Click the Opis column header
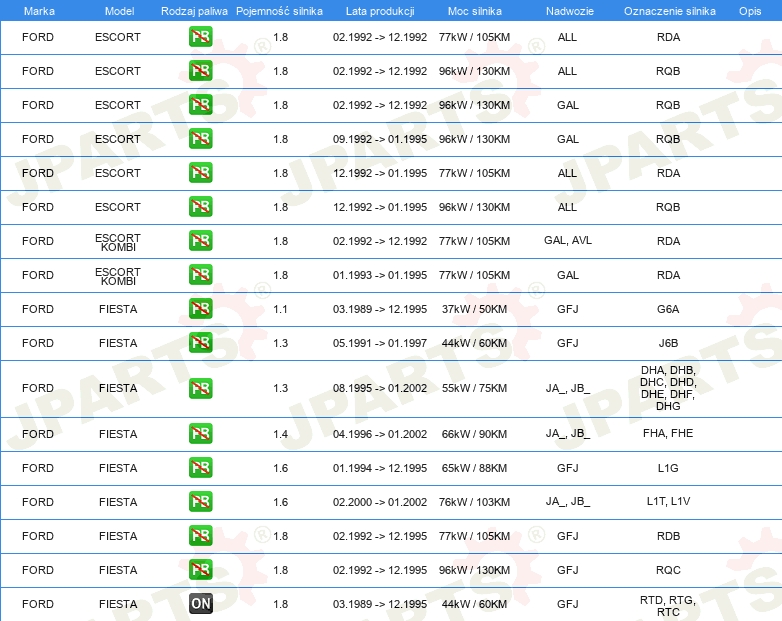The image size is (782, 621). coord(750,11)
